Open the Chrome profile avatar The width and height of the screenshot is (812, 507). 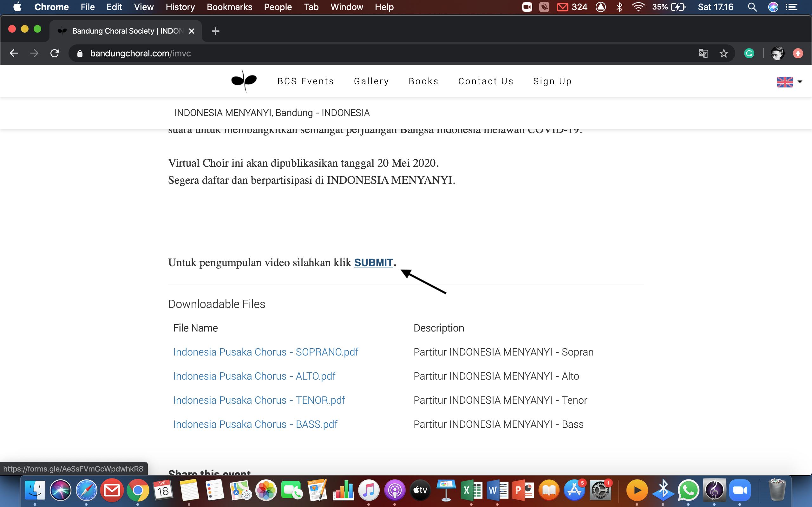click(x=777, y=53)
